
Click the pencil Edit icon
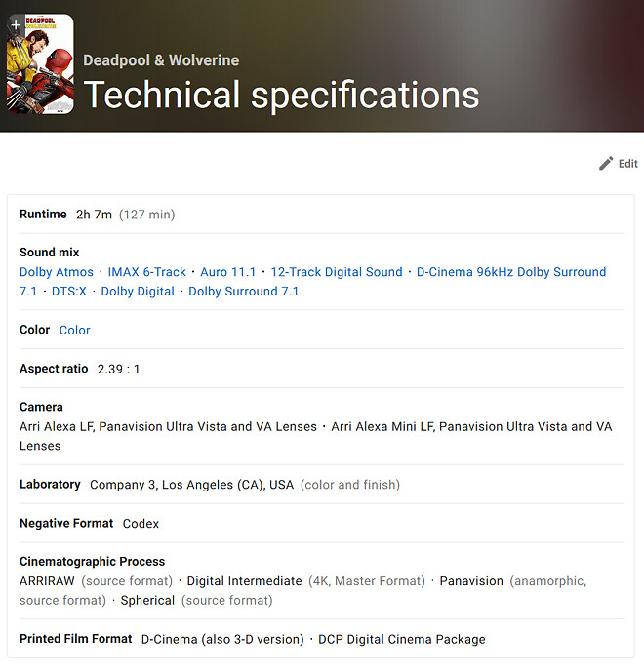coord(606,164)
